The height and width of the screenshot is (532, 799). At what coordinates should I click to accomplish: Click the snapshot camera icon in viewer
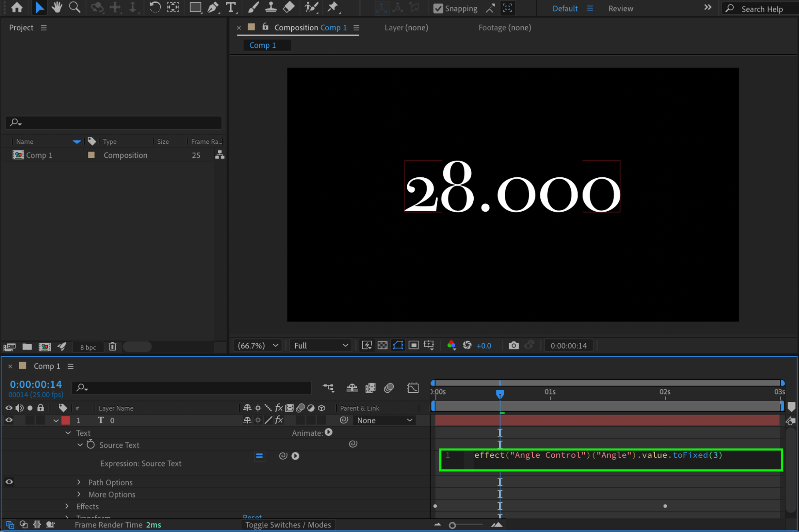tap(514, 345)
